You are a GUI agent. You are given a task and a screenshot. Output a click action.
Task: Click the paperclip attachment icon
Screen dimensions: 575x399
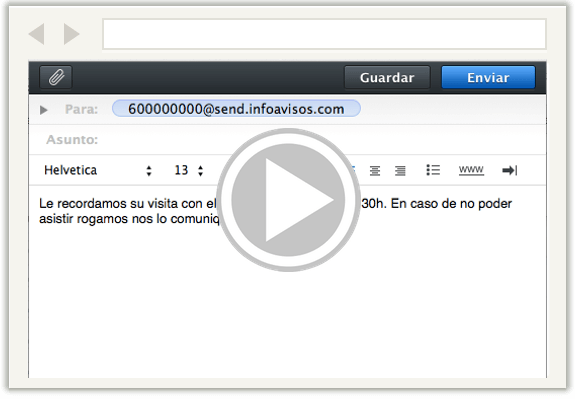56,77
